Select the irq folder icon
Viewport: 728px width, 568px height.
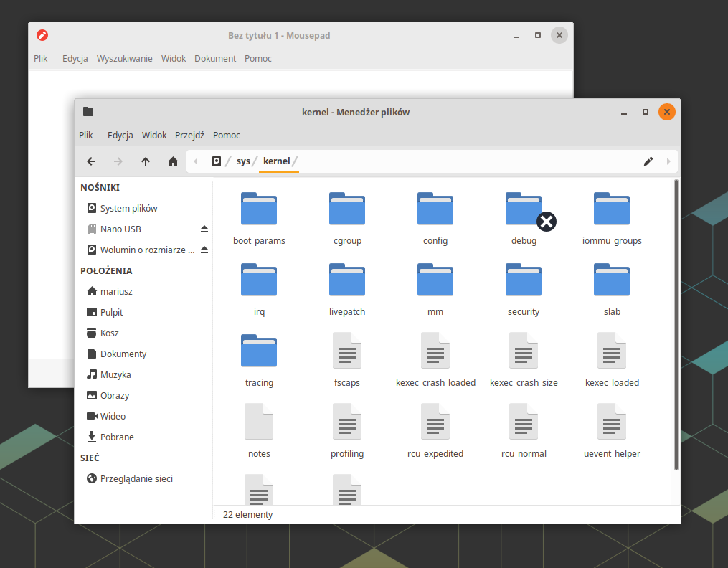259,280
